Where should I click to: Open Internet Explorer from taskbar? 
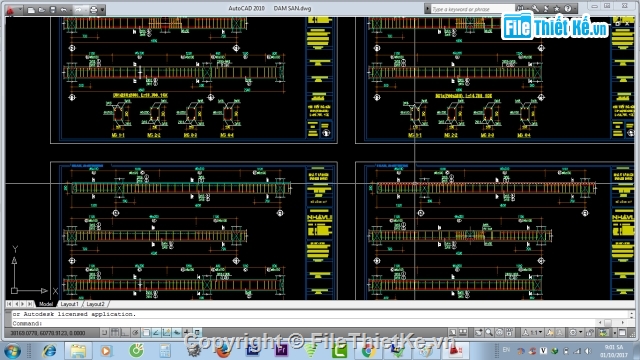(x=49, y=351)
